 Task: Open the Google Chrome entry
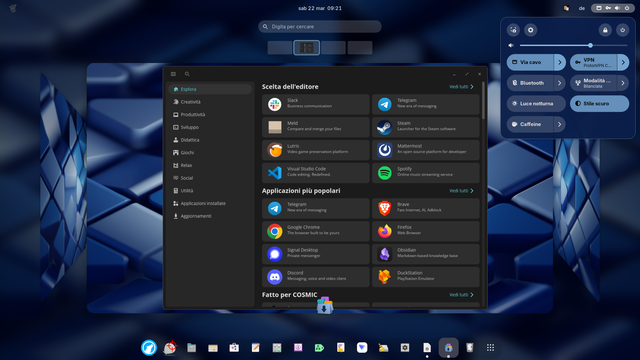point(316,231)
